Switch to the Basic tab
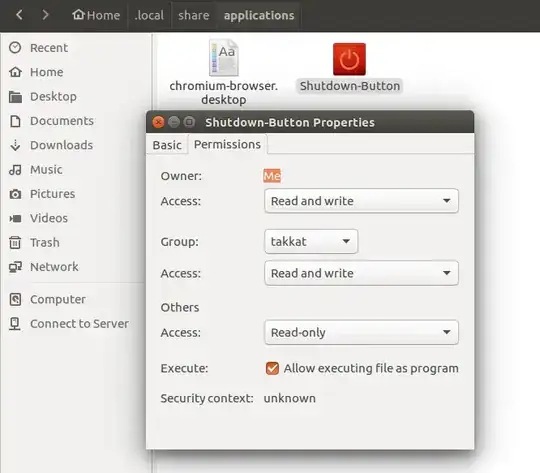This screenshot has width=540, height=473. point(167,145)
